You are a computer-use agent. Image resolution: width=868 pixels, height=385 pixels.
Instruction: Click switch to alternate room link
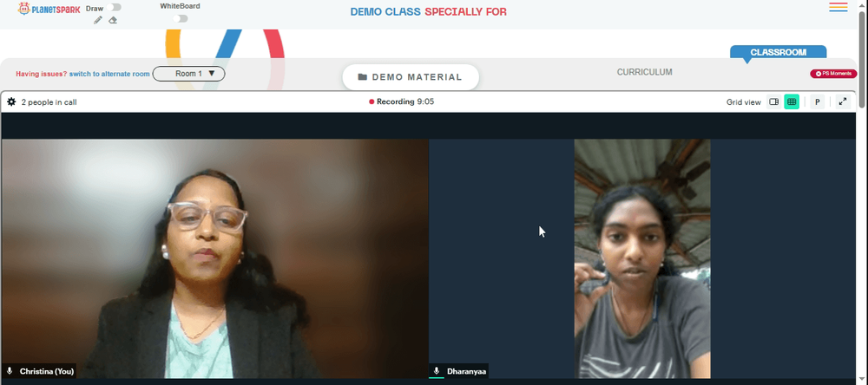[109, 74]
